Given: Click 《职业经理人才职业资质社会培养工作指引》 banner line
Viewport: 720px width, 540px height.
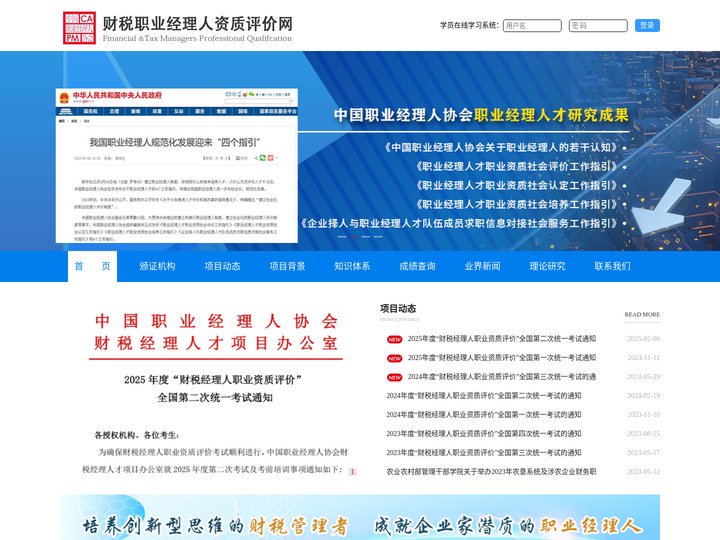Looking at the screenshot, I should (x=519, y=204).
